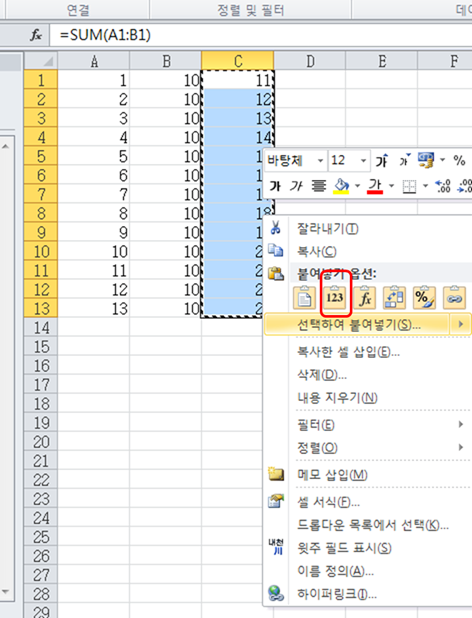The width and height of the screenshot is (472, 618).
Task: Decrease font size in the mini toolbar
Action: click(x=404, y=160)
